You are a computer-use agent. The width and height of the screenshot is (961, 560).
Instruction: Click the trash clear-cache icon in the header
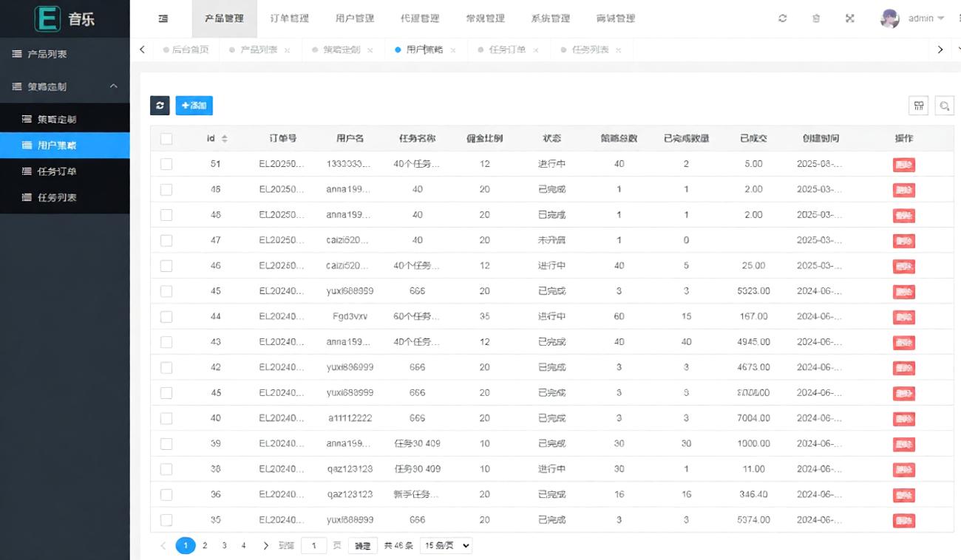(x=816, y=18)
